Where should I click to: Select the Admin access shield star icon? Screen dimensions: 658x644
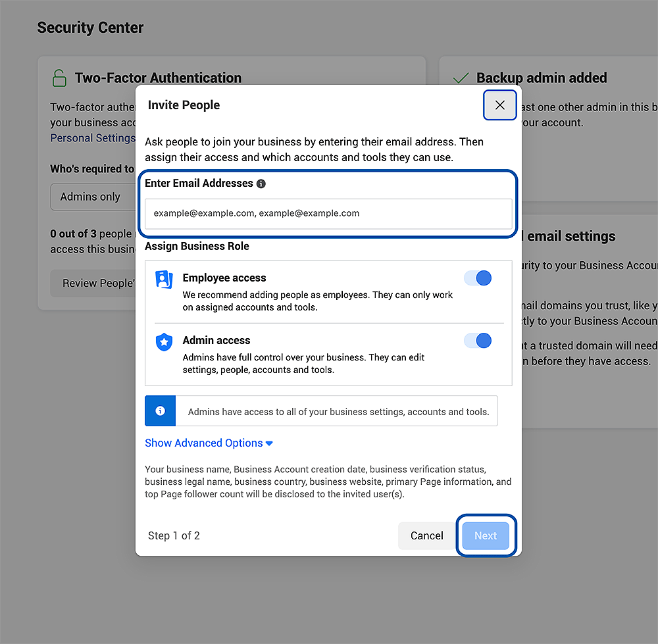pyautogui.click(x=163, y=341)
